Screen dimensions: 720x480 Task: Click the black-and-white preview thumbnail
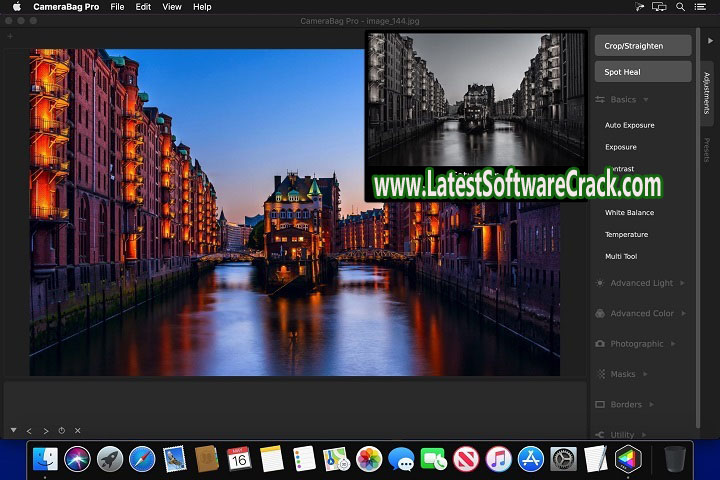[476, 99]
